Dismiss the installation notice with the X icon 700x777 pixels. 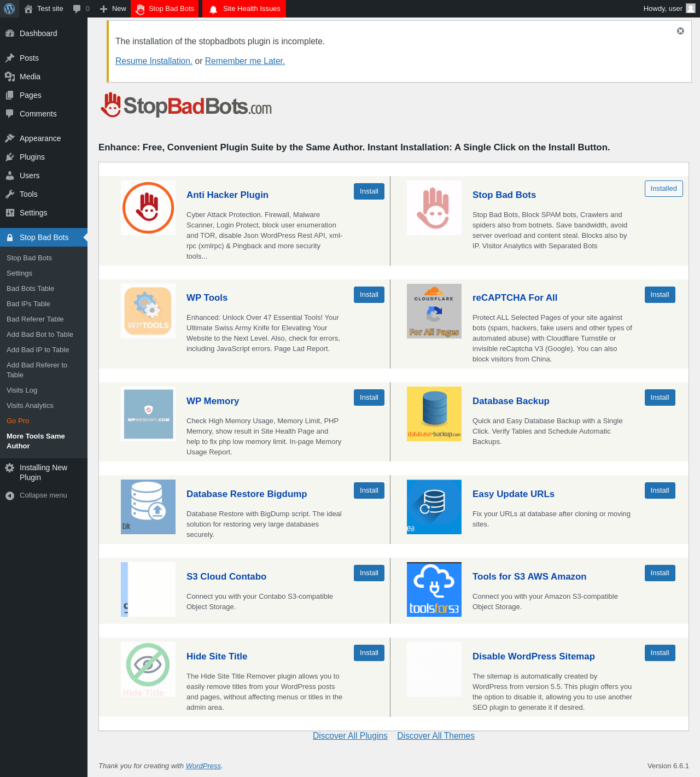(x=680, y=31)
